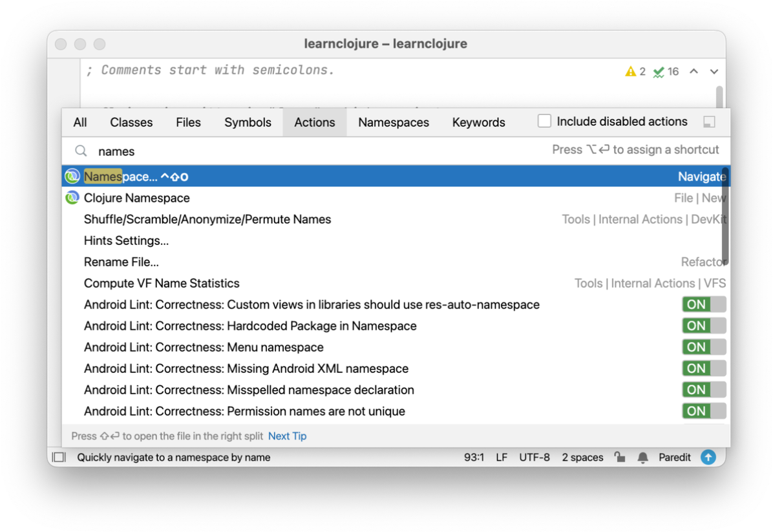Click the search magnifier icon

[x=81, y=151]
